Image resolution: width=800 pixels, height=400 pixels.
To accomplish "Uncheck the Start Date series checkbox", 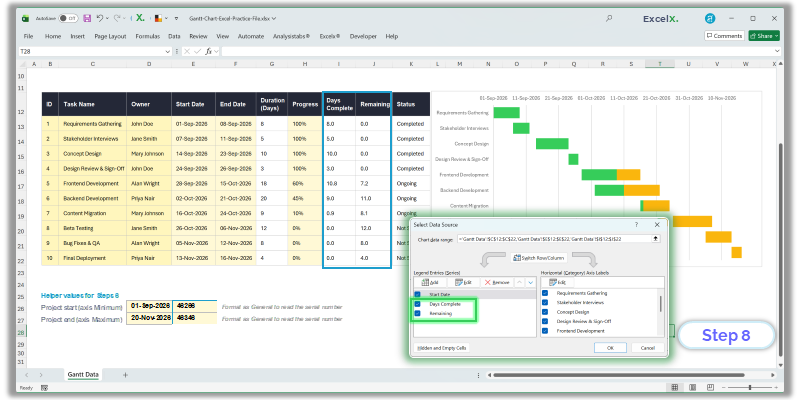I will [418, 294].
